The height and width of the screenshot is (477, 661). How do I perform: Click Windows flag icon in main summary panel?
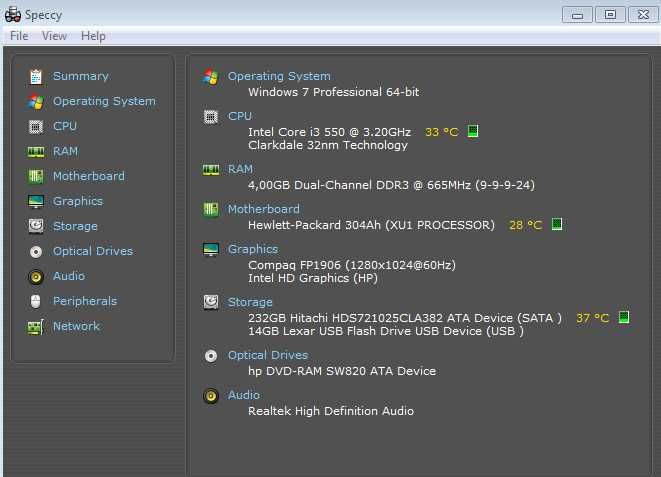pyautogui.click(x=211, y=76)
